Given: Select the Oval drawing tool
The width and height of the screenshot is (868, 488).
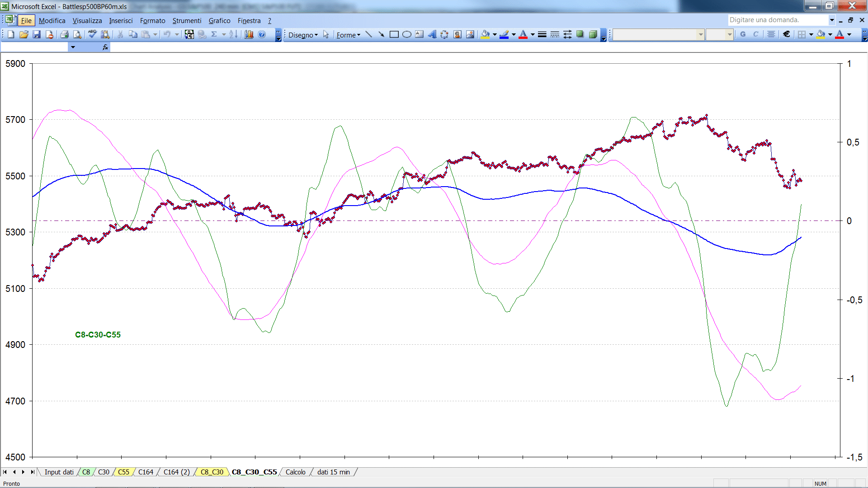Looking at the screenshot, I should pos(406,34).
